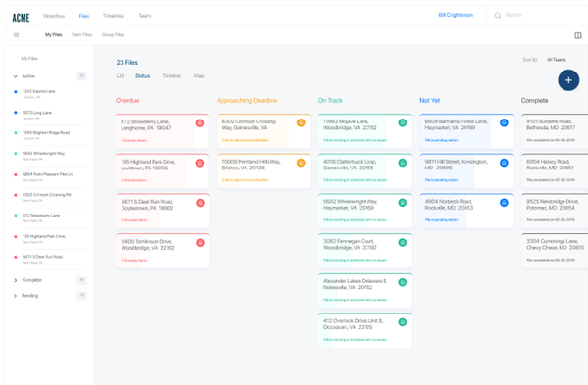Click the search magnifier icon
This screenshot has width=588, height=385.
click(x=498, y=16)
